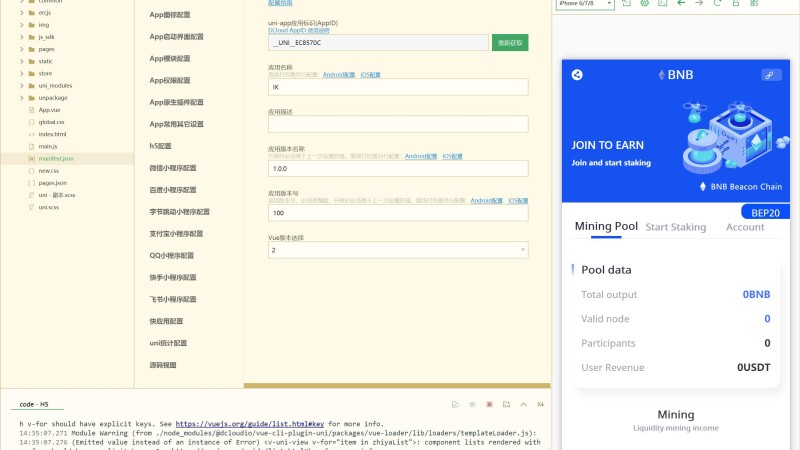Click the horizontal scrollbar under the manifest form

click(397, 386)
